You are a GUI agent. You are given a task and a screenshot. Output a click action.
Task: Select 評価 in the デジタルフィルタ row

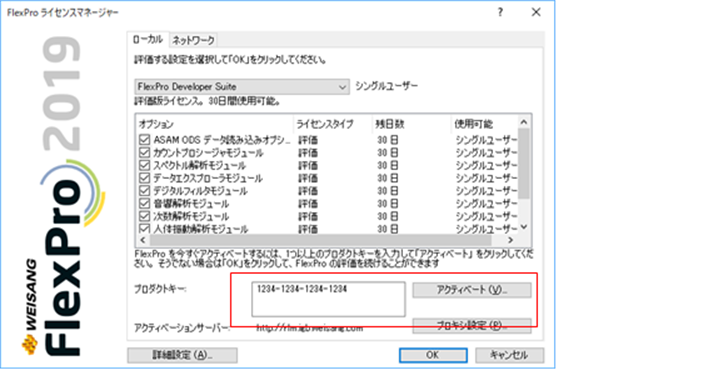[308, 190]
